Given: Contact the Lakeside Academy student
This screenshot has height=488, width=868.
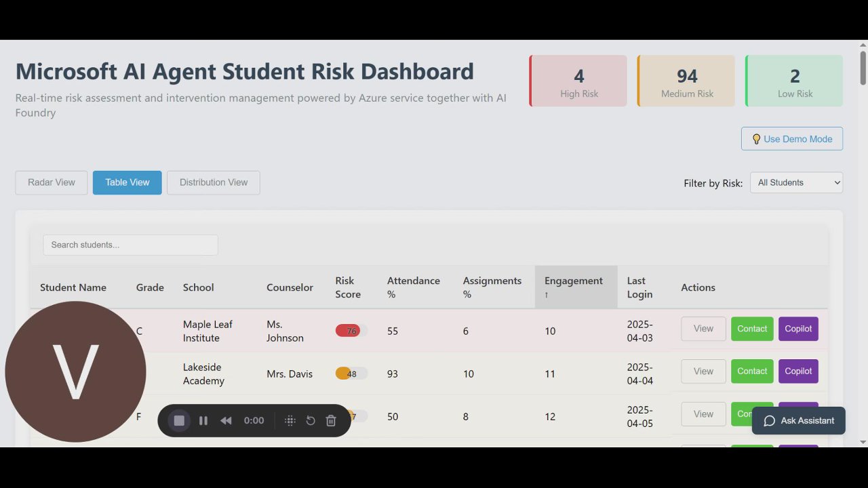Looking at the screenshot, I should click(752, 371).
